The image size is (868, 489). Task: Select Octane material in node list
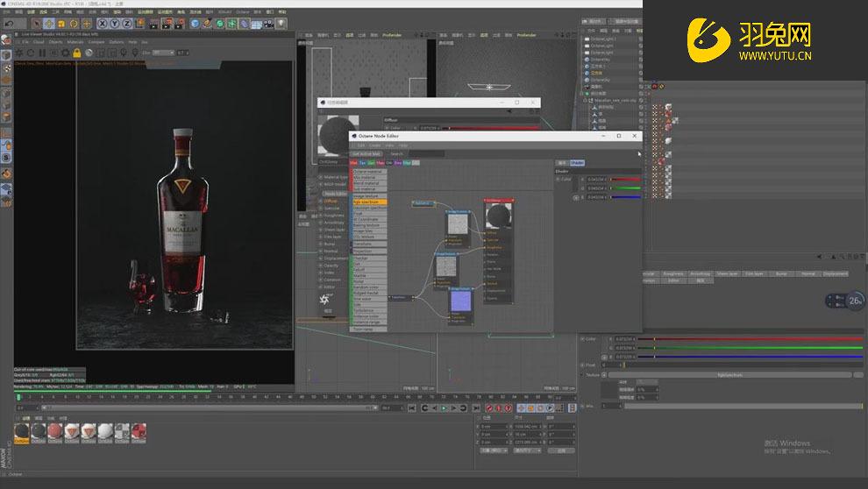368,172
